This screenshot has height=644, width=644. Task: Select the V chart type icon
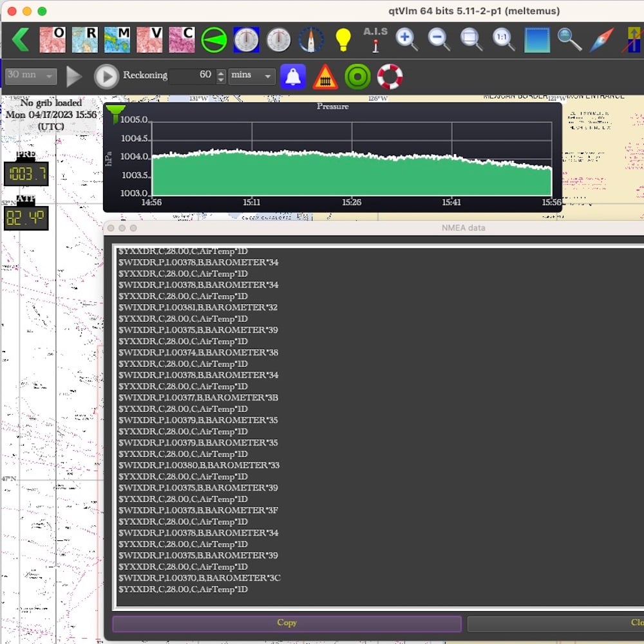coord(149,40)
